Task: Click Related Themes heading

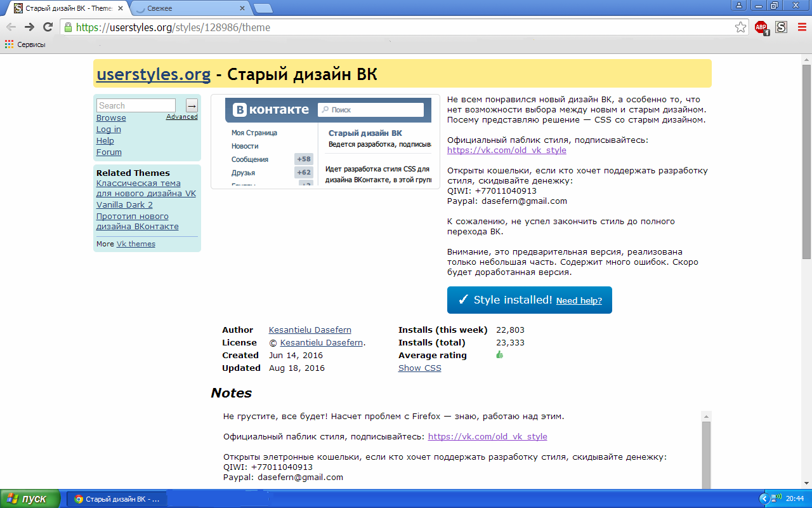Action: [133, 173]
